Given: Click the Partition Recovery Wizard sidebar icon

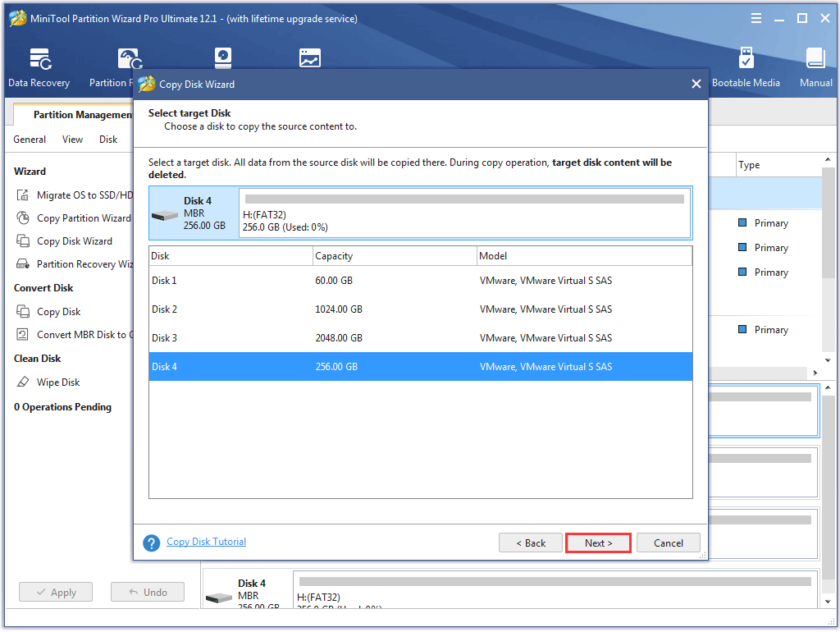Looking at the screenshot, I should (22, 263).
